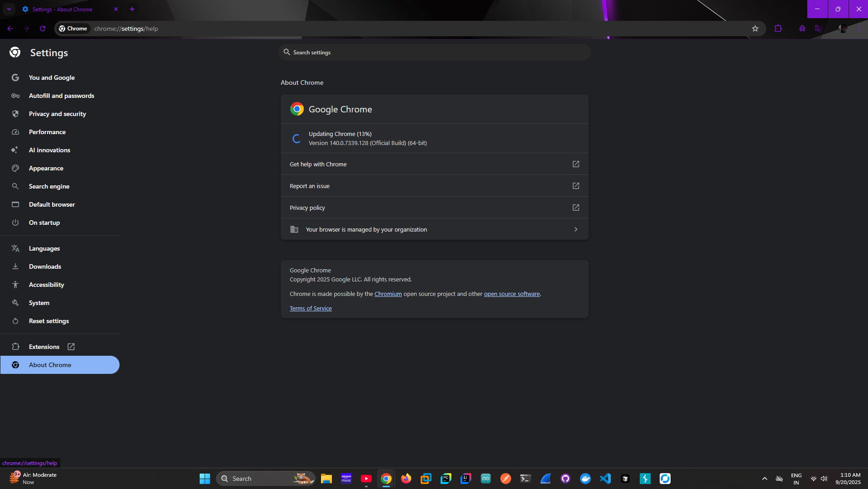Click the Updating Chrome (13%) status text
The height and width of the screenshot is (489, 868).
point(340,134)
